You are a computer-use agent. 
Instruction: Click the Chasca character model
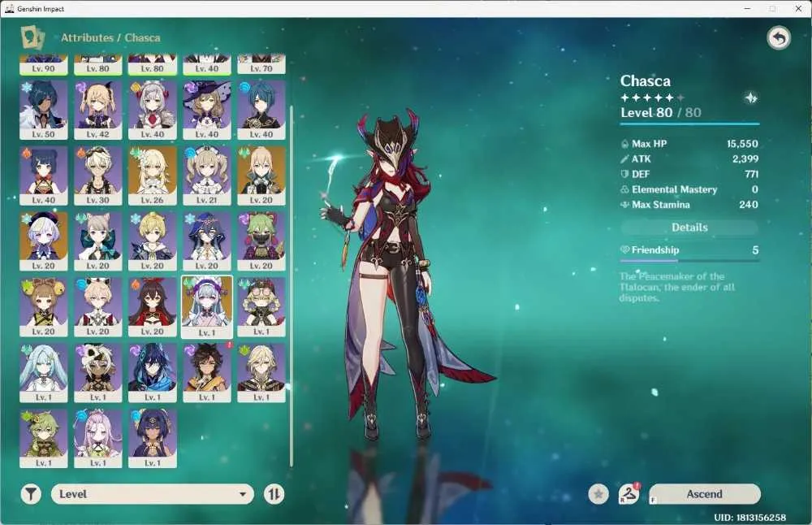pyautogui.click(x=396, y=275)
